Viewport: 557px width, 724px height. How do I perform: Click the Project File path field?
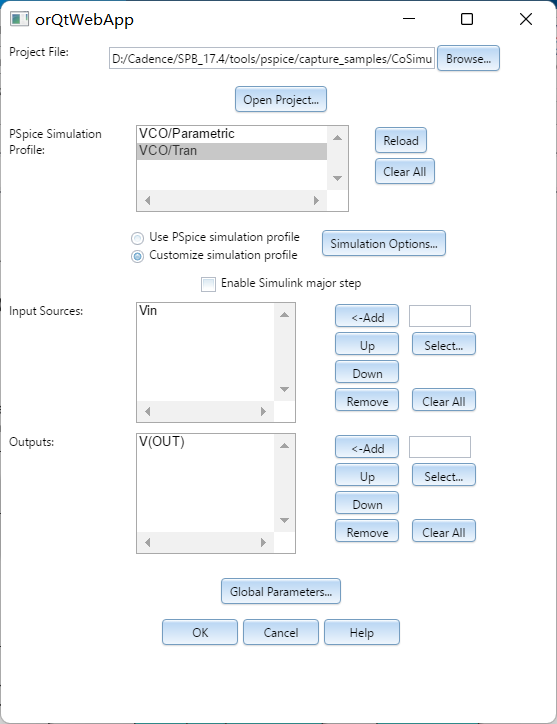coord(272,58)
